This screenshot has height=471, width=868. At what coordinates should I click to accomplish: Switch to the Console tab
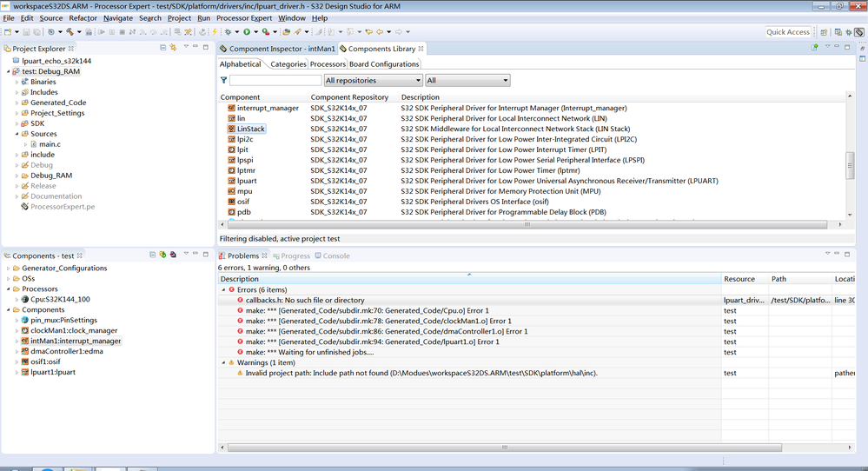[x=332, y=255]
